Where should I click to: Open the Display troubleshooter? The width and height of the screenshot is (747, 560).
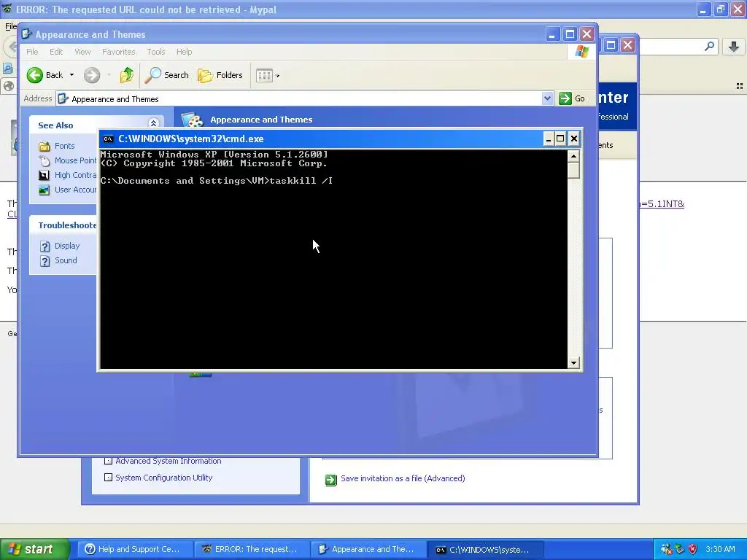pyautogui.click(x=66, y=246)
